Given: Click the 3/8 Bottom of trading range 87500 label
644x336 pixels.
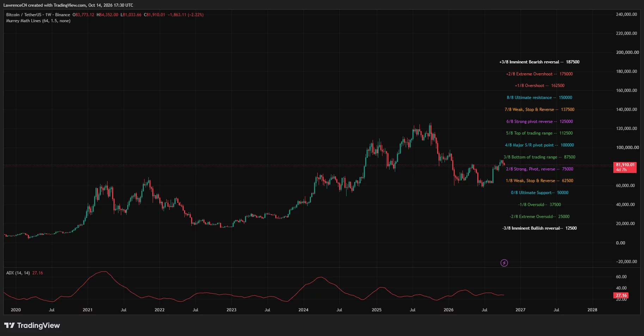Looking at the screenshot, I should coord(539,157).
